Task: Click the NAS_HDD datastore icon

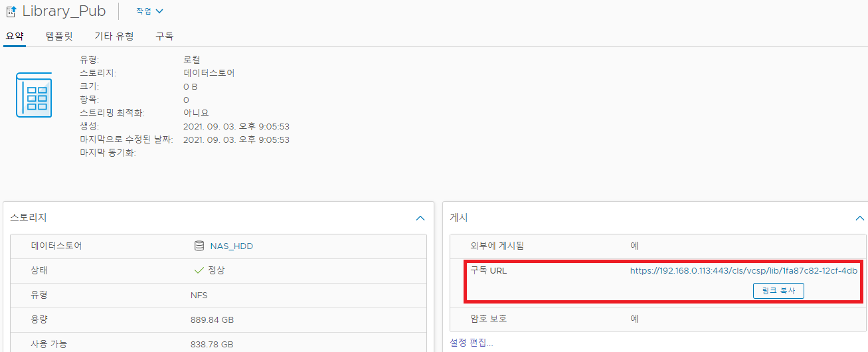Action: click(x=199, y=246)
